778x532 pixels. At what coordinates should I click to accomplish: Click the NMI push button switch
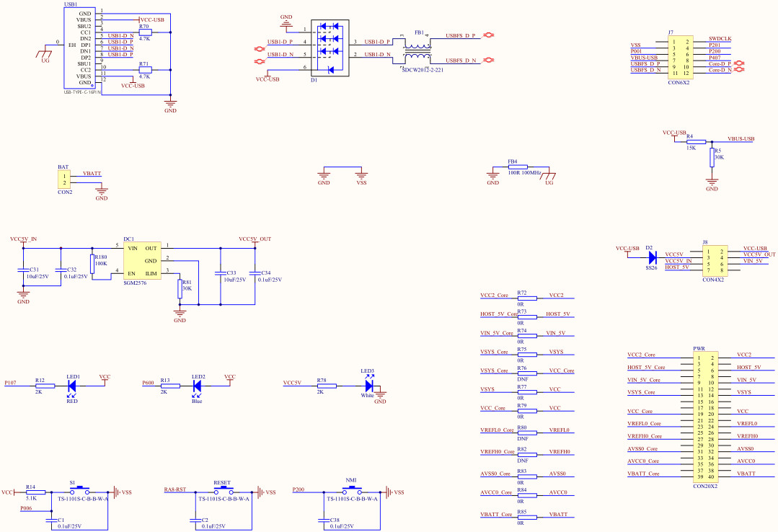coord(351,492)
